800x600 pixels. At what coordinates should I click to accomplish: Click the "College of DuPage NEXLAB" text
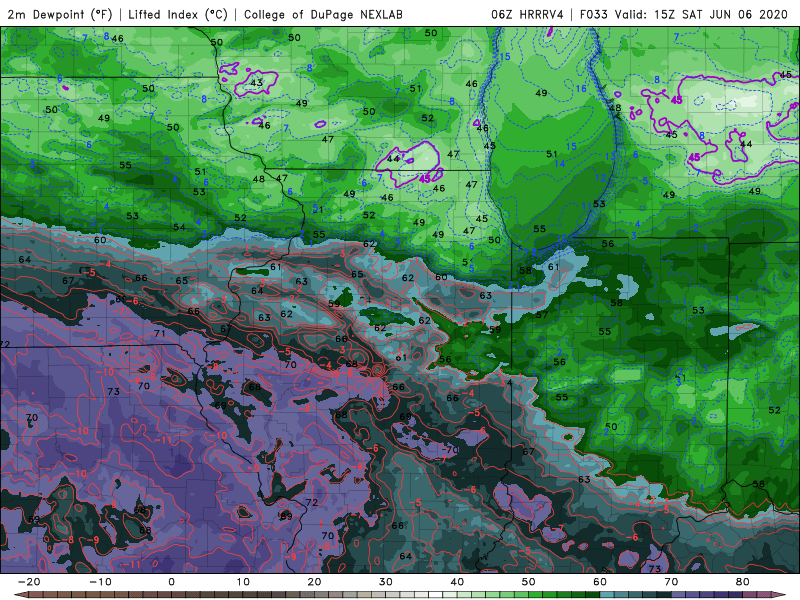pyautogui.click(x=323, y=15)
